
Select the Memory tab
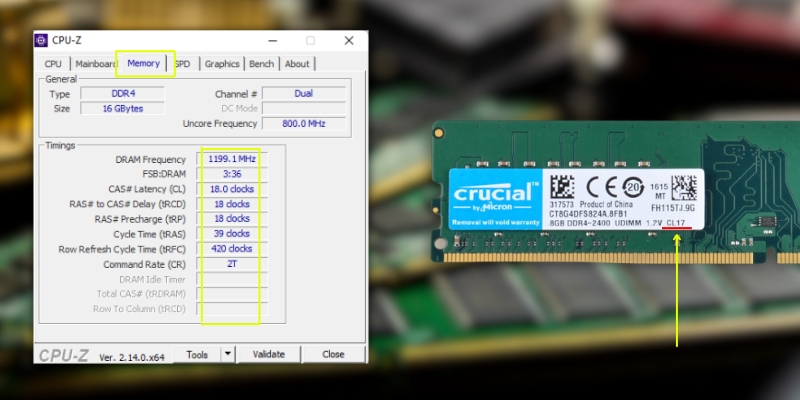pyautogui.click(x=144, y=63)
